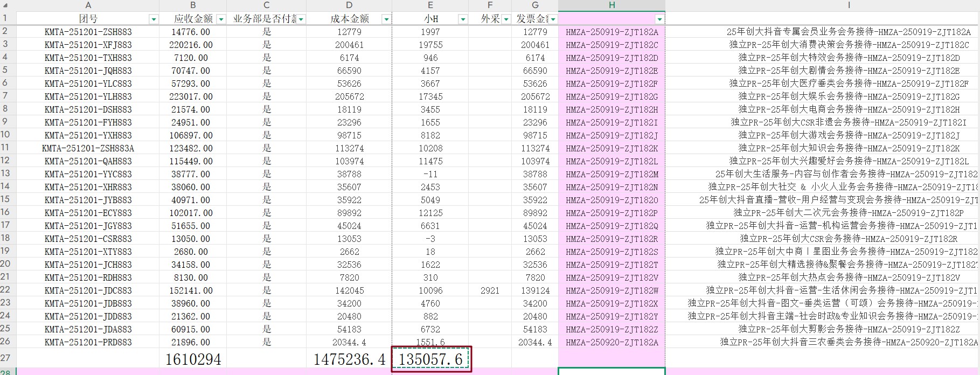Select column I by its header letter
This screenshot has width=980, height=375.
pyautogui.click(x=849, y=5)
